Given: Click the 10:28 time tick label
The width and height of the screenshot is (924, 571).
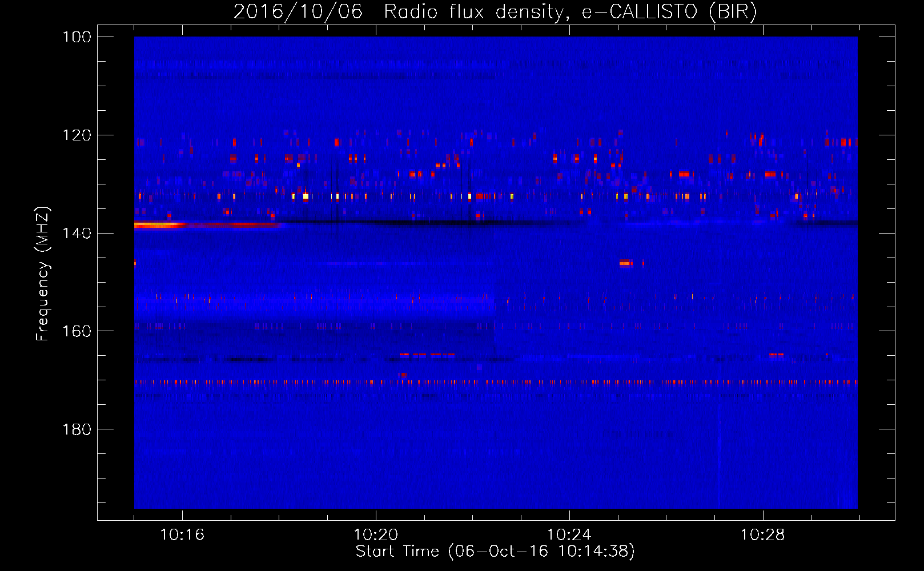Looking at the screenshot, I should 763,535.
